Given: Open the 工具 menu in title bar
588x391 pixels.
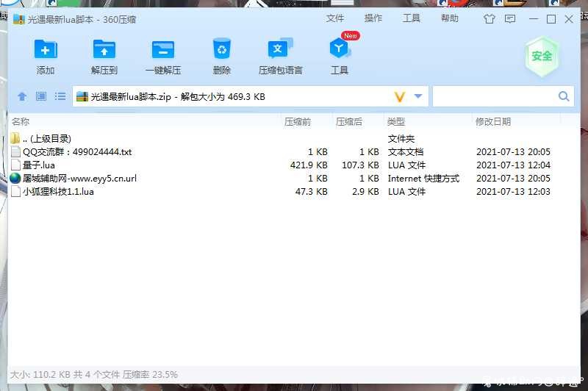Looking at the screenshot, I should [x=412, y=18].
